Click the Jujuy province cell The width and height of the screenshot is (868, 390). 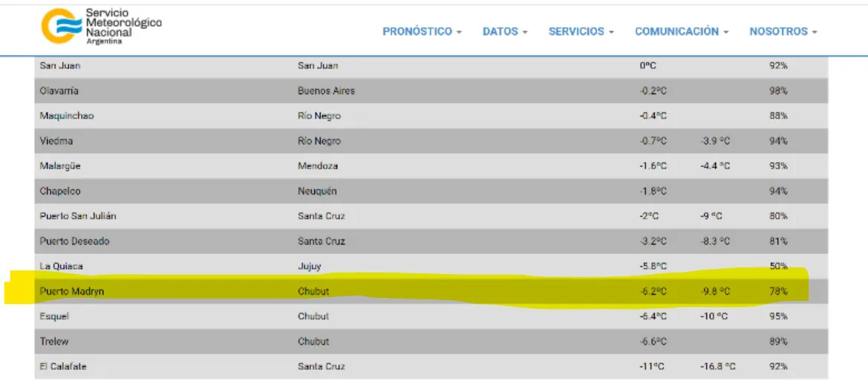(x=309, y=267)
